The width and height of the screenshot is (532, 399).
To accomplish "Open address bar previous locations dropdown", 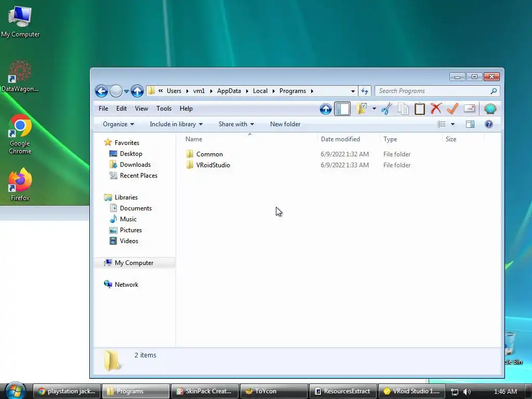I will pos(353,91).
